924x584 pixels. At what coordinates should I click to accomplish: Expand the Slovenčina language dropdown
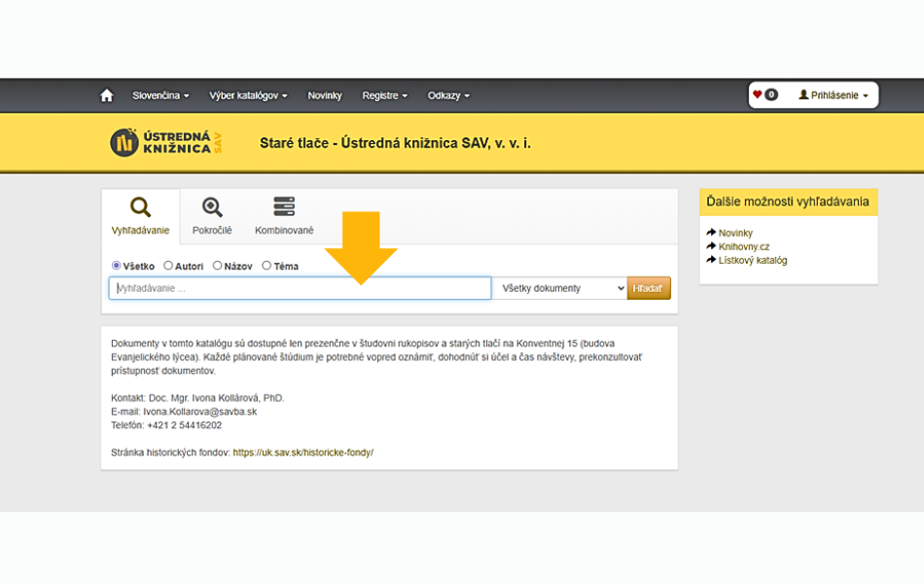pos(160,95)
